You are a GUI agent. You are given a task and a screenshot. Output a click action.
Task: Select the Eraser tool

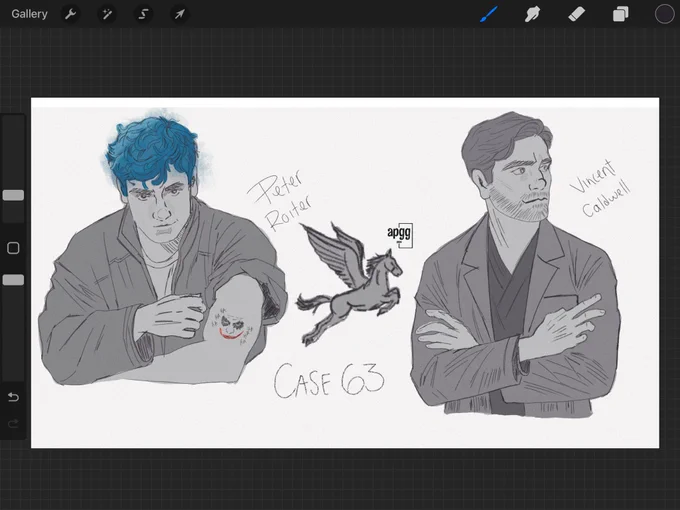576,14
